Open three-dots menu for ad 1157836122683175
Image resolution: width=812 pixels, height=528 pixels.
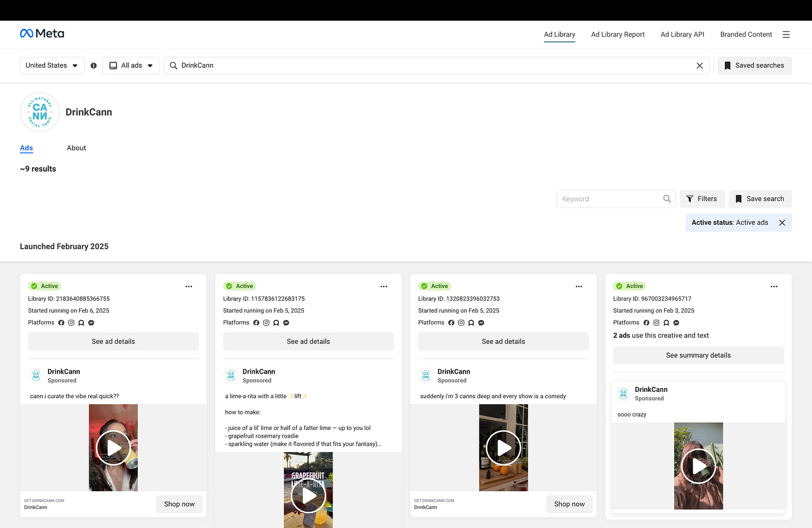(x=384, y=287)
